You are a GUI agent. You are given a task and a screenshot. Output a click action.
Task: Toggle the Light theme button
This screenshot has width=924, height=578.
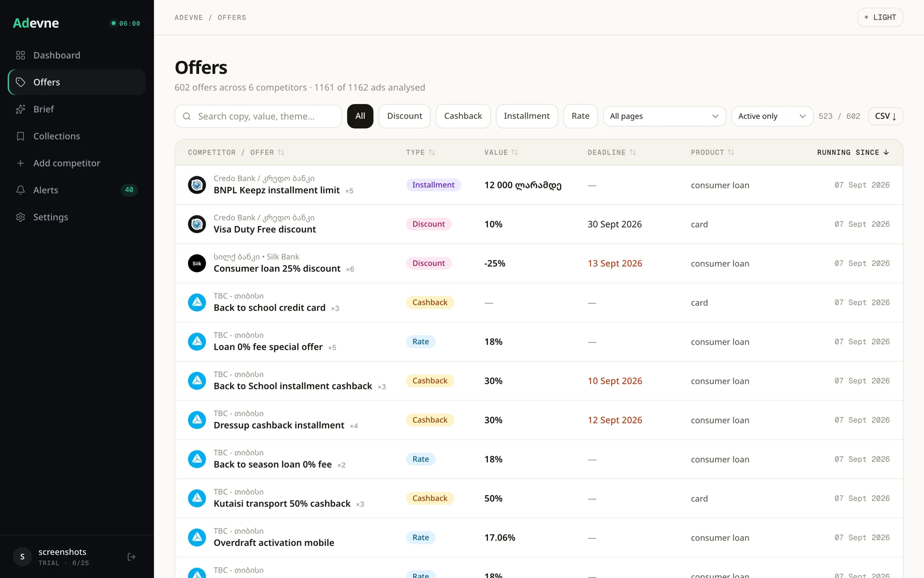[x=880, y=17]
